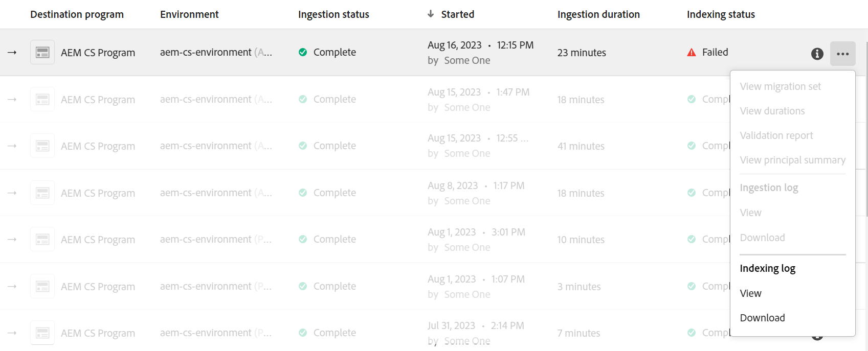868x351 pixels.
Task: Click the info icon in the Failed row
Action: tap(817, 54)
